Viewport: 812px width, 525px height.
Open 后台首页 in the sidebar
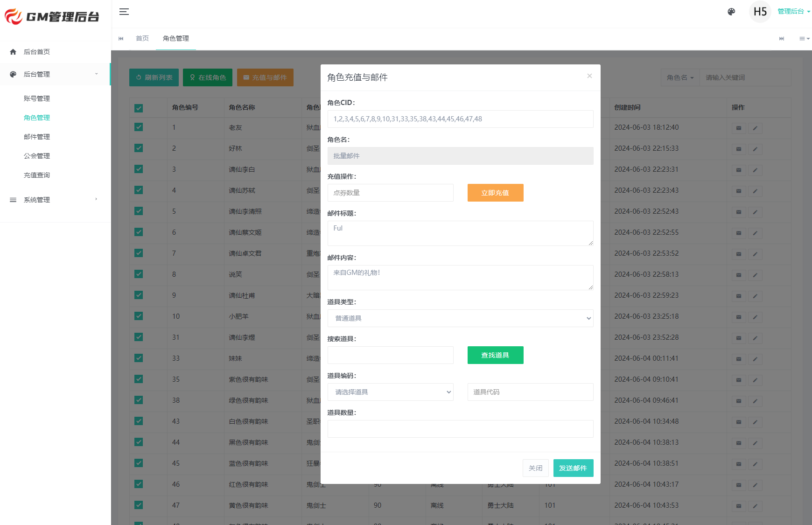(x=55, y=52)
